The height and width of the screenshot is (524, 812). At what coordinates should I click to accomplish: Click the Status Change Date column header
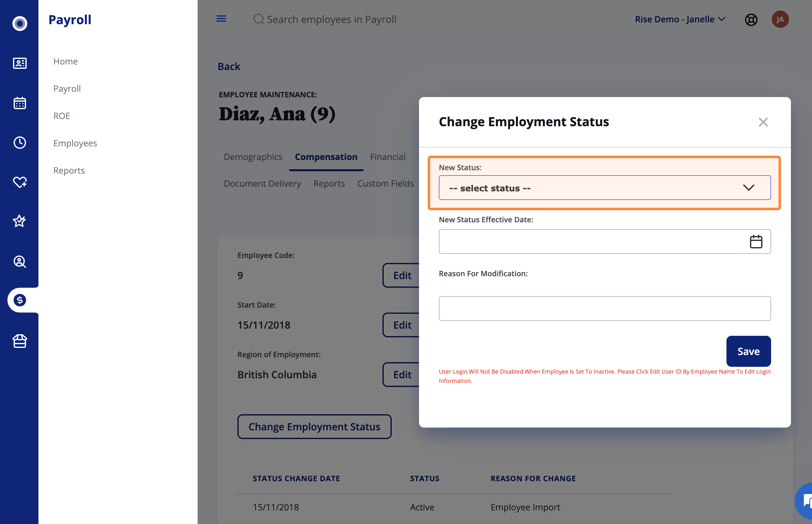296,479
